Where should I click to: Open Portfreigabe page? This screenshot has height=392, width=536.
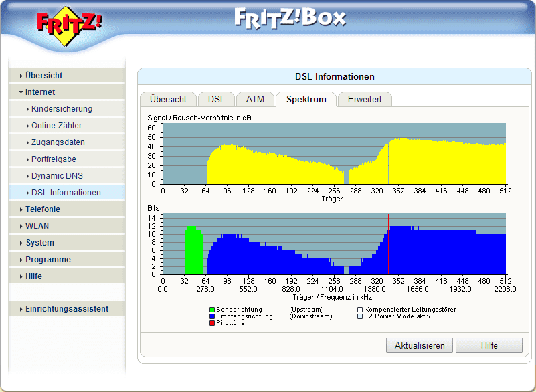[54, 159]
